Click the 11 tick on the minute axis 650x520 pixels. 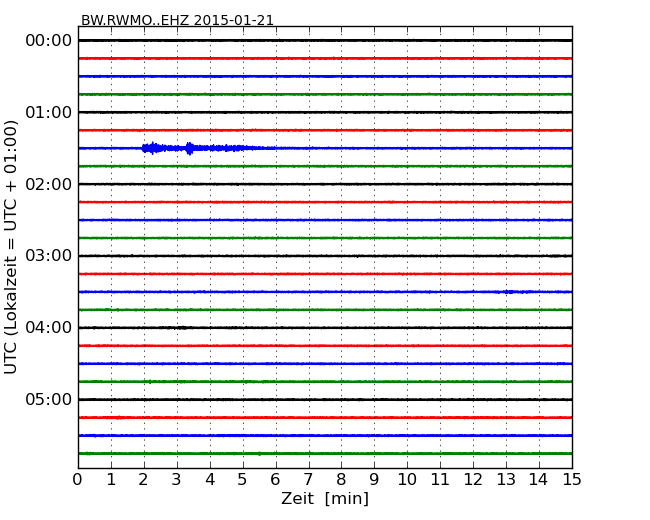[440, 479]
